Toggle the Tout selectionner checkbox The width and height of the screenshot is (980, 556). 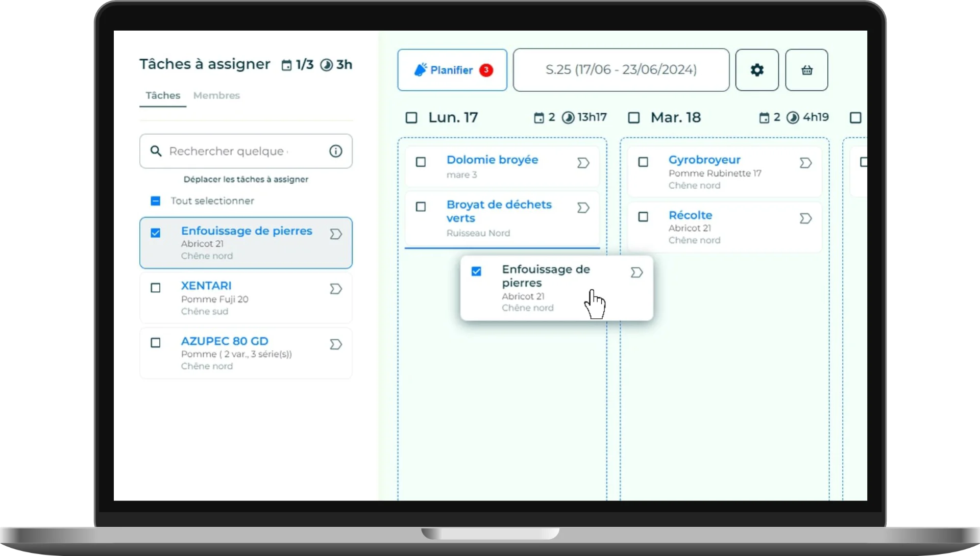[156, 201]
